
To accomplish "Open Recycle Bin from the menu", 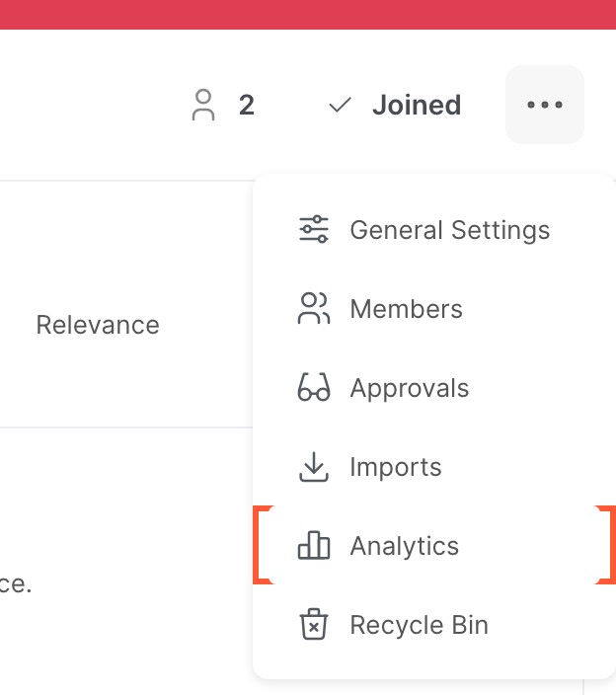I will click(x=434, y=625).
